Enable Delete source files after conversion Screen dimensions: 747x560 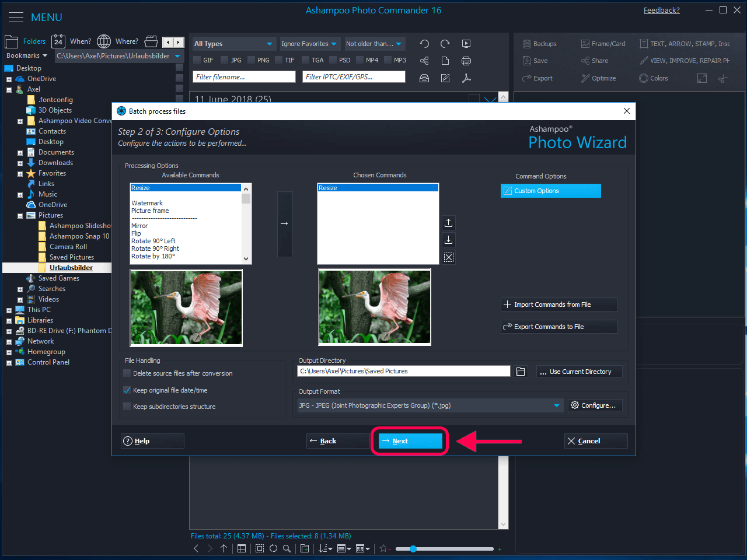click(x=127, y=373)
